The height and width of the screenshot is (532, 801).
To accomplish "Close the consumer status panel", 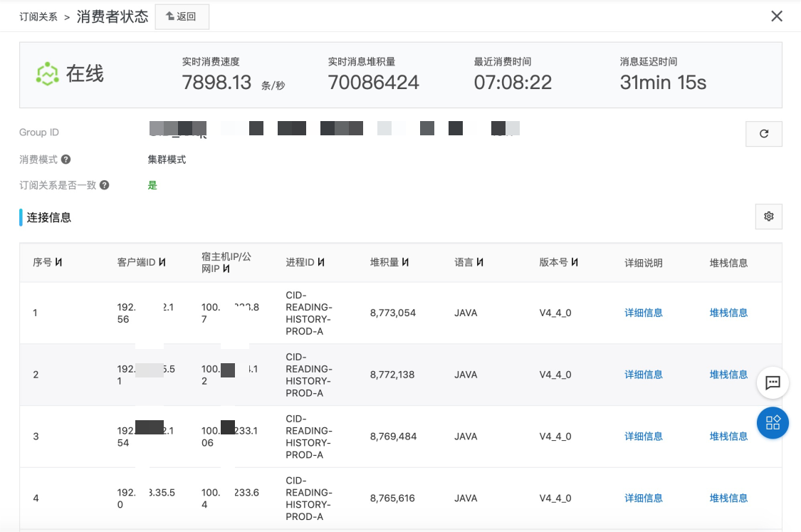I will (777, 16).
